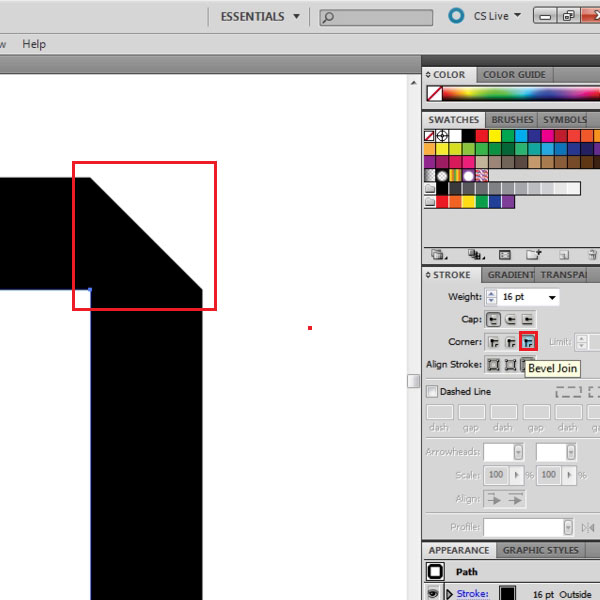Open the start arrowhead dropdown
Viewport: 600px width, 600px height.
pyautogui.click(x=518, y=452)
